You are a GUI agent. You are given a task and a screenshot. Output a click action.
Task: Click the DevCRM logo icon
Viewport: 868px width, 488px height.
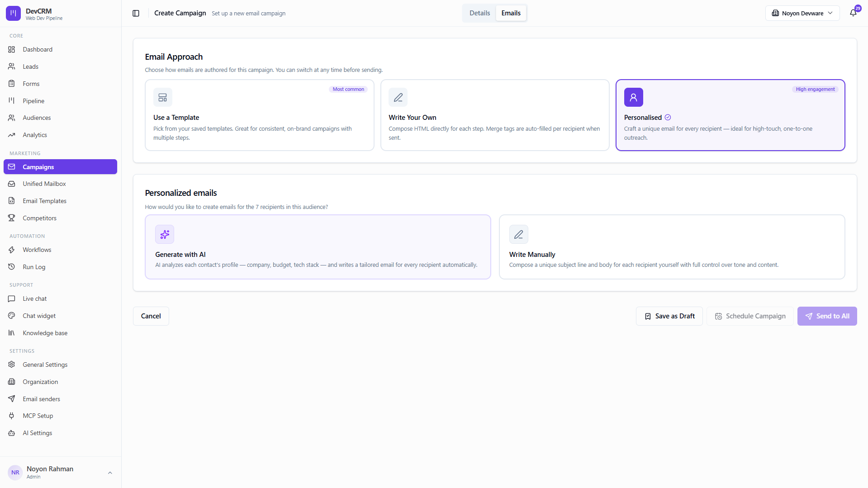[x=13, y=14]
